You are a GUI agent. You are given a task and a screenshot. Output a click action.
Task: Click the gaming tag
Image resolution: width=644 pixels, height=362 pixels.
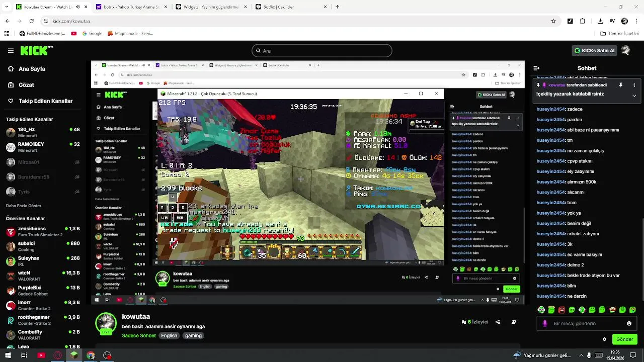click(x=193, y=336)
